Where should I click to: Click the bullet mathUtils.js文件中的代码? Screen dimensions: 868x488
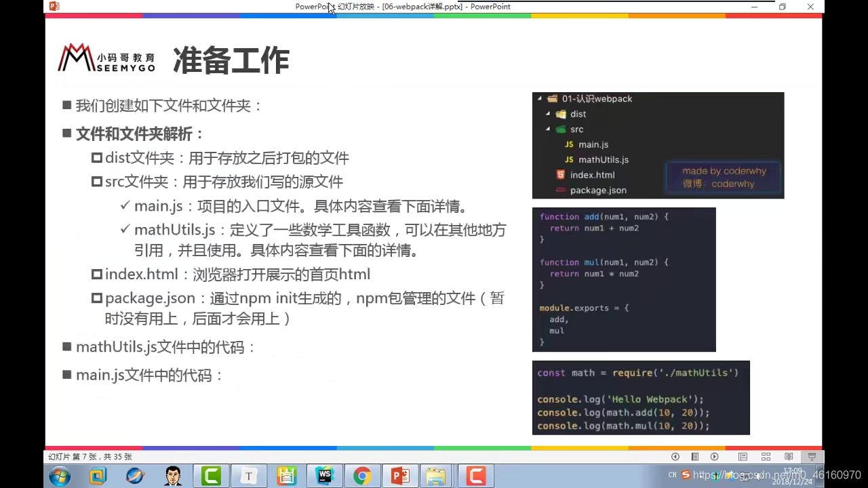click(x=166, y=347)
